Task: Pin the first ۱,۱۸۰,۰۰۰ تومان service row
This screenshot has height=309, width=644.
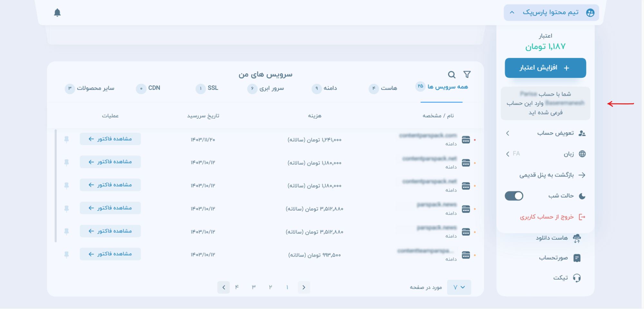Action: point(67,162)
